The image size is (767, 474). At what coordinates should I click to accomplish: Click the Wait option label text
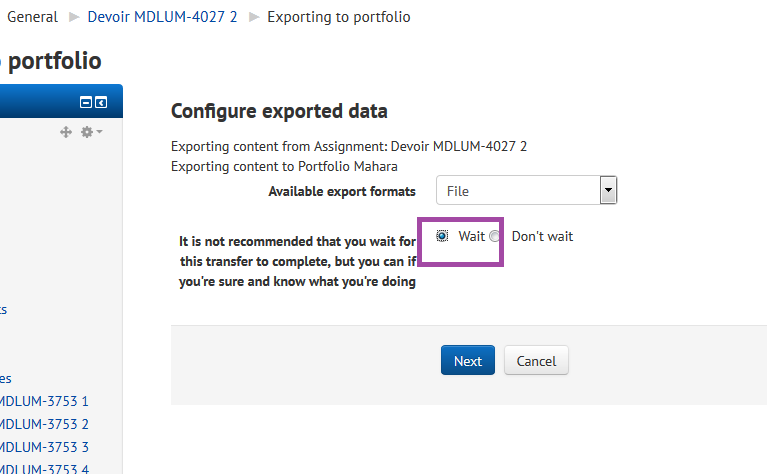[x=472, y=236]
